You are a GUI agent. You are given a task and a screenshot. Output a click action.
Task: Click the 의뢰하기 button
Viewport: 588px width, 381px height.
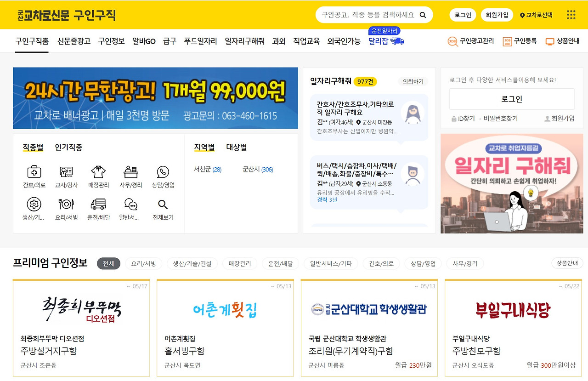click(x=413, y=81)
